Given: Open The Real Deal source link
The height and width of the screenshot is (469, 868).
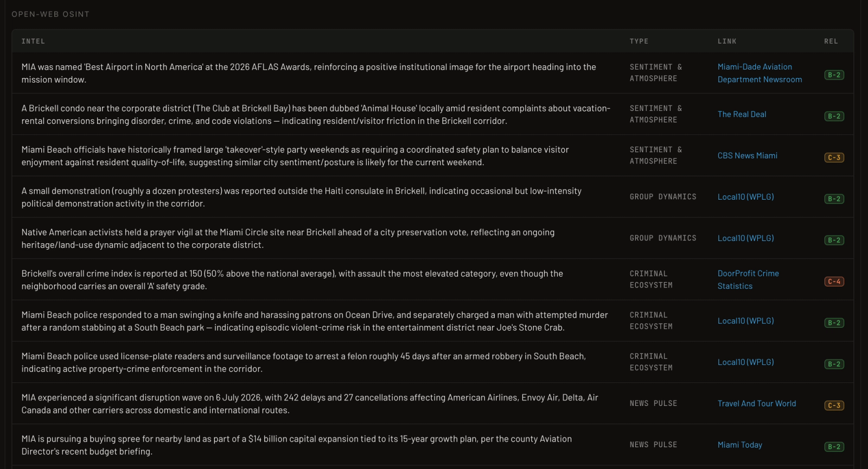Looking at the screenshot, I should point(742,114).
